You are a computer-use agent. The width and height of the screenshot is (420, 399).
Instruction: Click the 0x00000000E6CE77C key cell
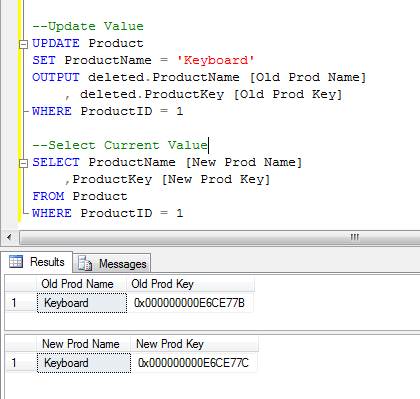tap(194, 363)
